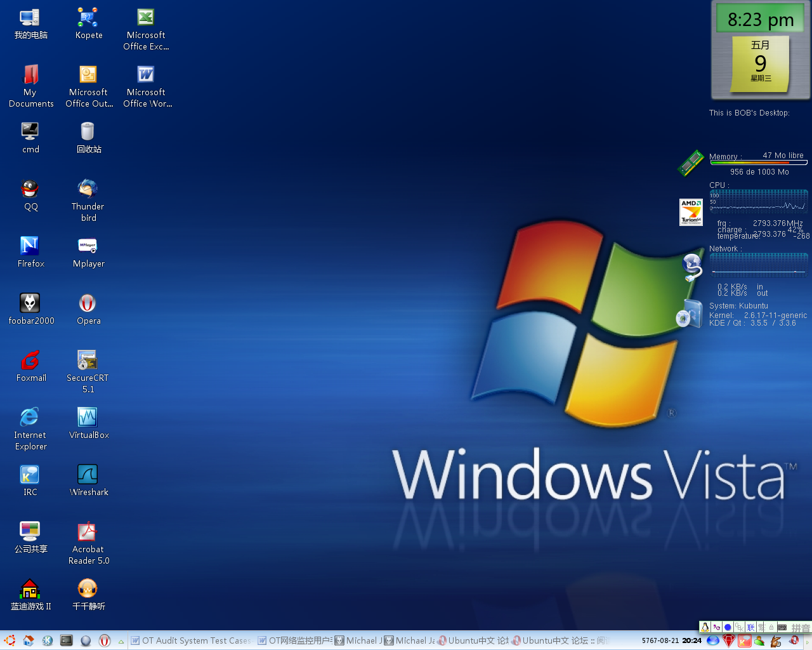812x650 pixels.
Task: Click the network globe icon in the widget
Action: 691,267
